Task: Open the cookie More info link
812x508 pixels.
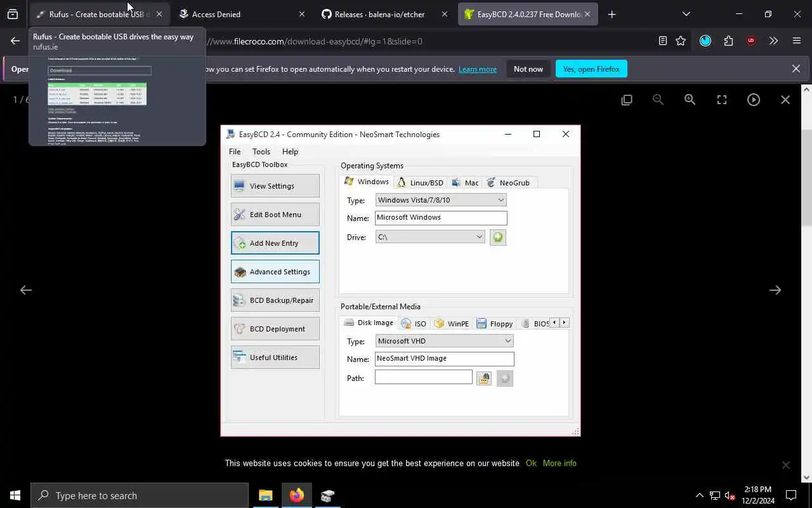Action: pyautogui.click(x=560, y=463)
